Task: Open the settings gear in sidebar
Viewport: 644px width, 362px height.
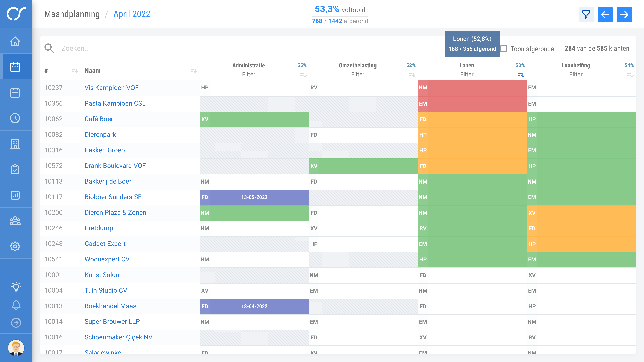Action: (x=15, y=246)
